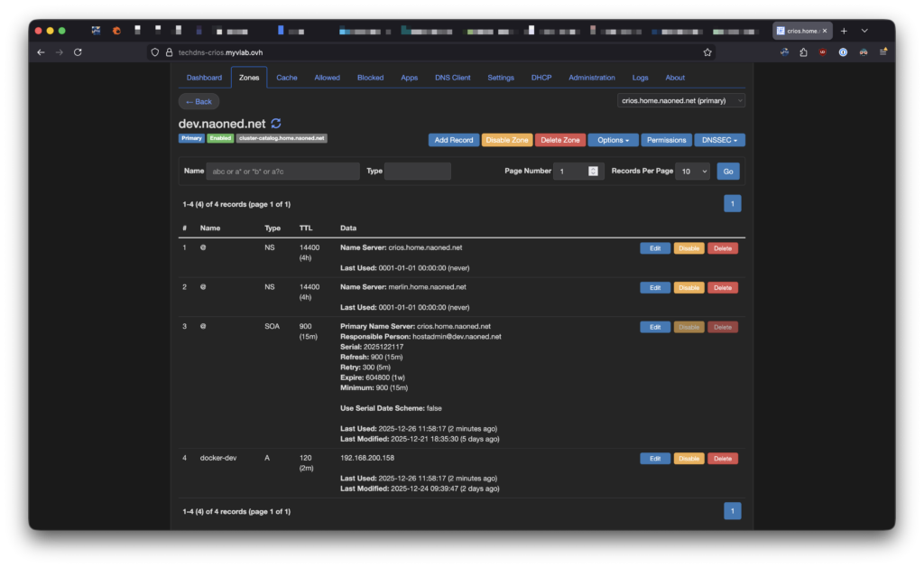Click the Name filter input field
The height and width of the screenshot is (568, 924).
pos(282,171)
